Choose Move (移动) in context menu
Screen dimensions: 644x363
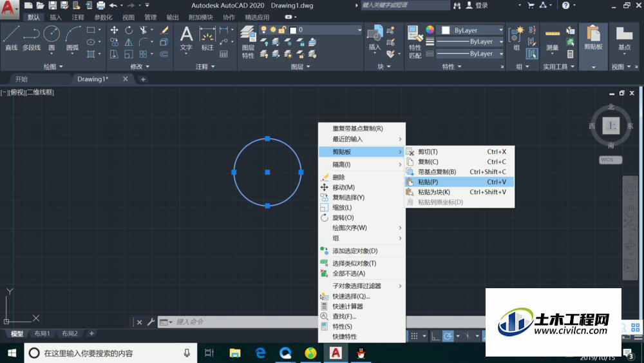(x=362, y=188)
